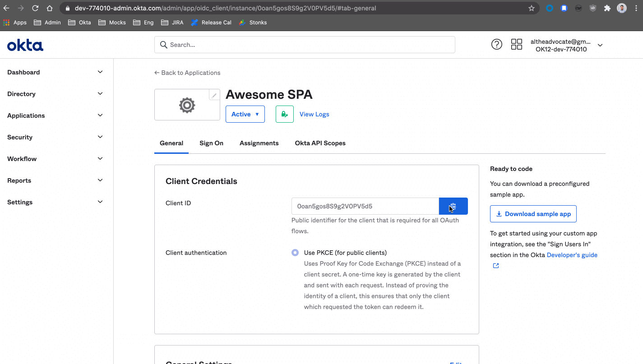This screenshot has width=643, height=364.
Task: Open the Active status dropdown
Action: [245, 114]
